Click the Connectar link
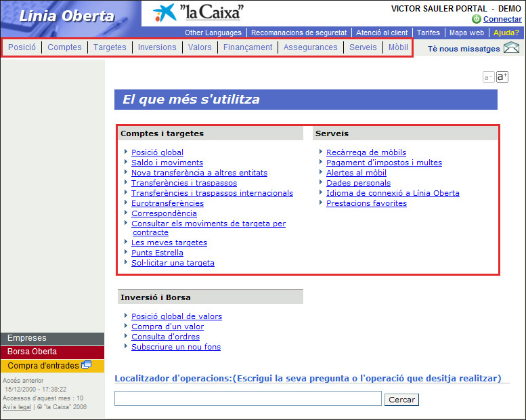Image resolution: width=526 pixels, height=420 pixels. click(x=502, y=19)
